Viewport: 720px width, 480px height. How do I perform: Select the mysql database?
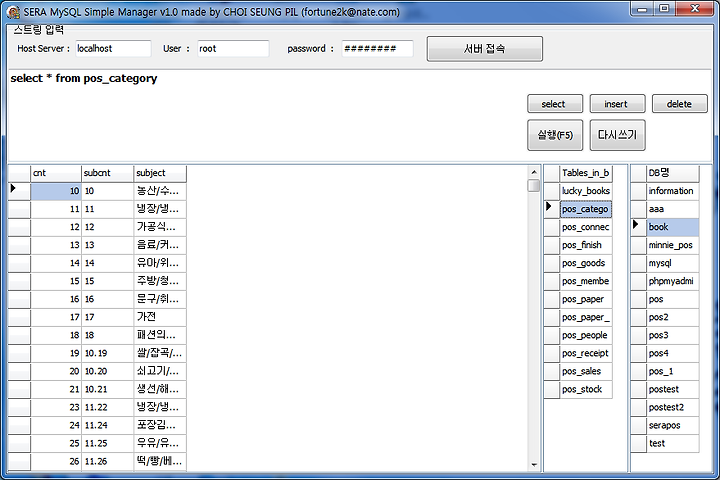(673, 263)
